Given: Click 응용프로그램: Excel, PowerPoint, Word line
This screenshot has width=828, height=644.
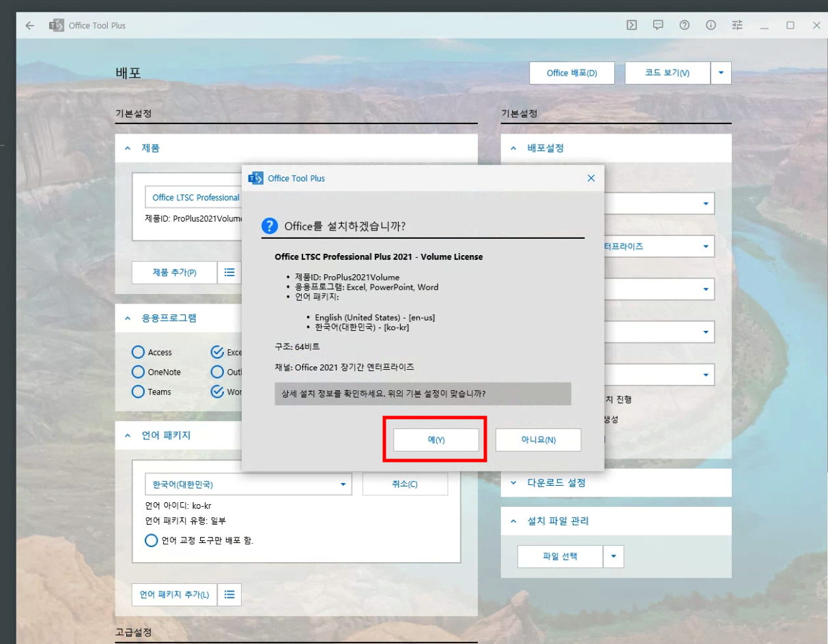Looking at the screenshot, I should tap(367, 287).
